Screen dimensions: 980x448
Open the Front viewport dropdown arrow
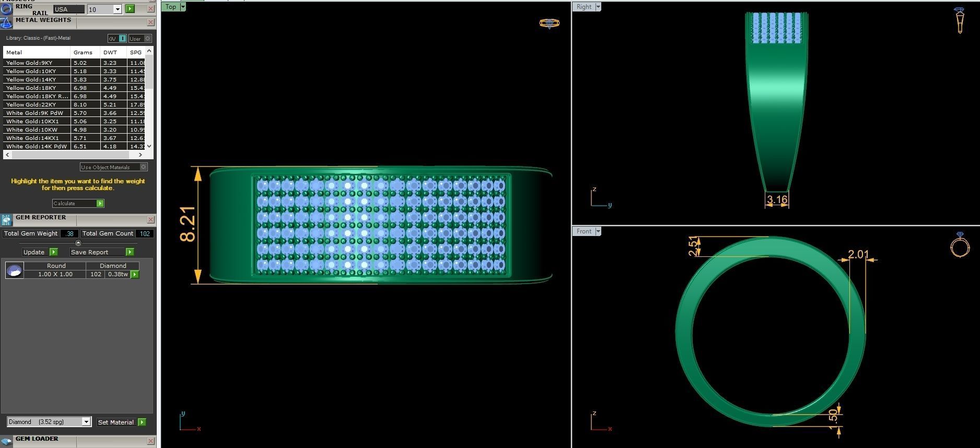tap(598, 231)
